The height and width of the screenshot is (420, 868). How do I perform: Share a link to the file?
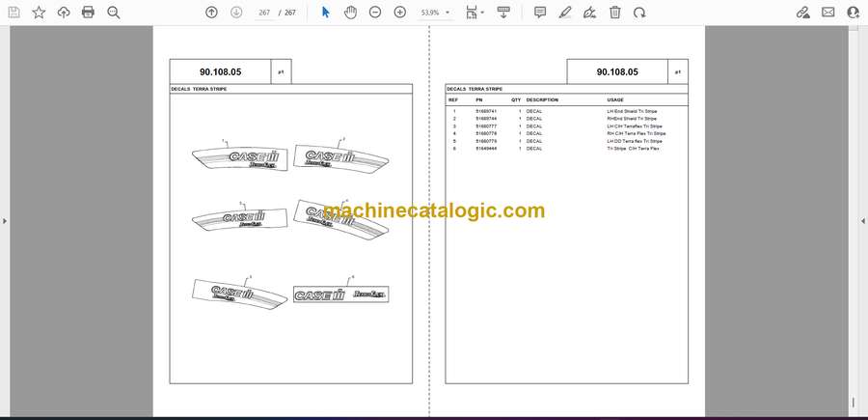click(803, 13)
